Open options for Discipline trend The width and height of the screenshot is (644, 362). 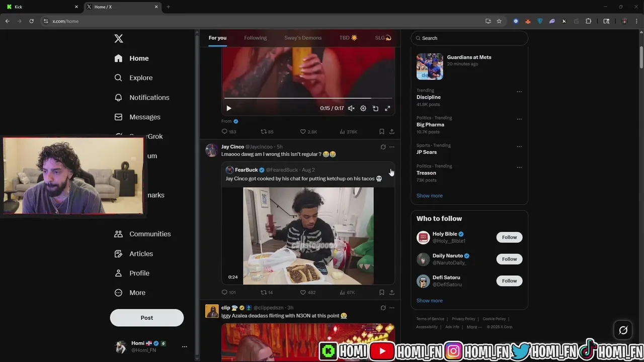pyautogui.click(x=519, y=92)
